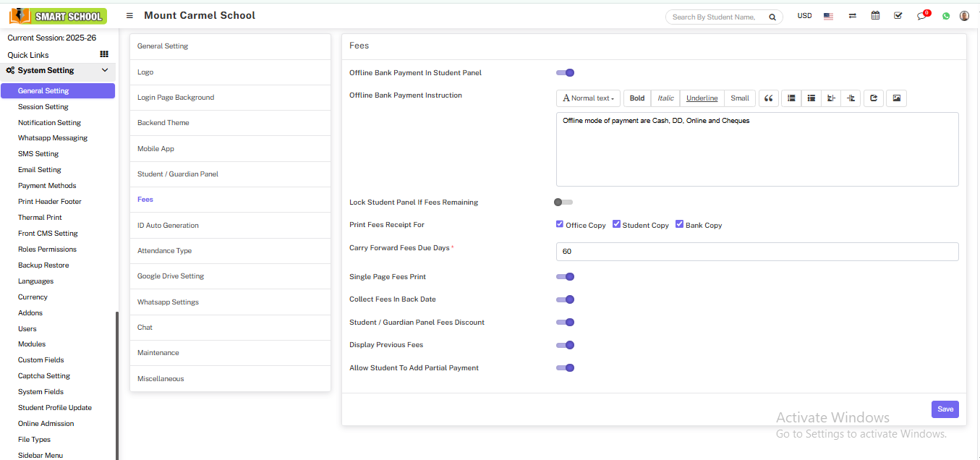The height and width of the screenshot is (460, 980).
Task: Open the calendar icon in top bar
Action: click(x=875, y=16)
